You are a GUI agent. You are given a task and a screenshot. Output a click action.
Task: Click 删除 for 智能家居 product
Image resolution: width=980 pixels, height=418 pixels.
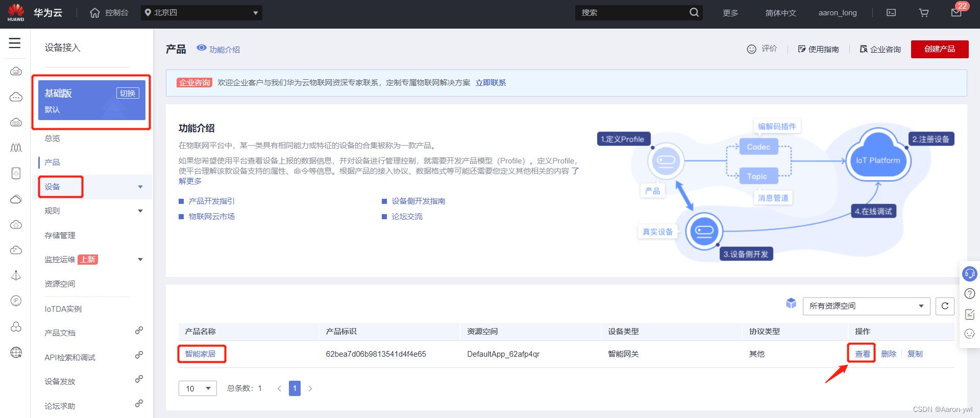click(889, 354)
